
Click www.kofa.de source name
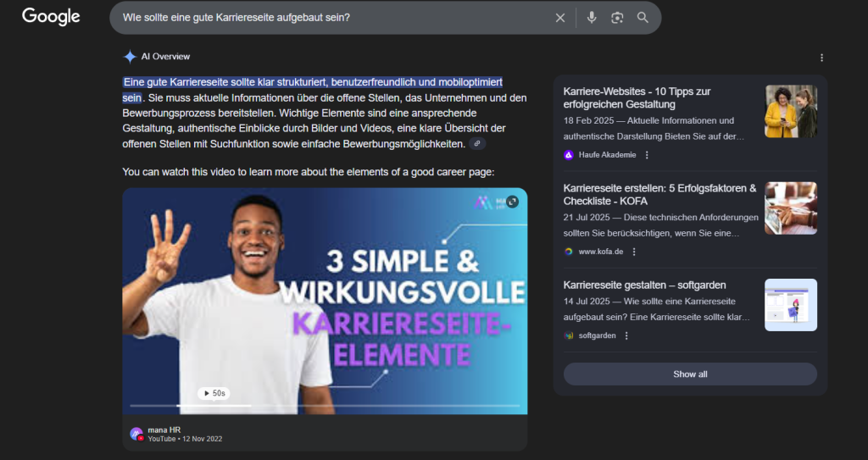601,252
